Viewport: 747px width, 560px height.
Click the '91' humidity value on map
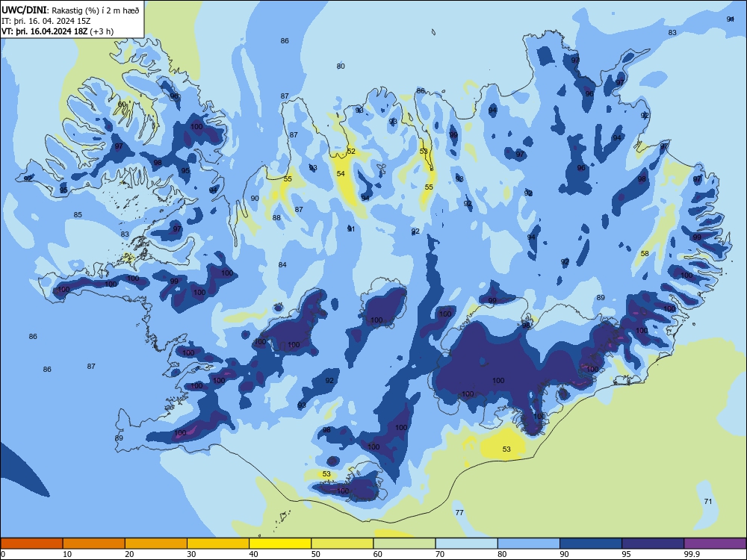(x=351, y=229)
